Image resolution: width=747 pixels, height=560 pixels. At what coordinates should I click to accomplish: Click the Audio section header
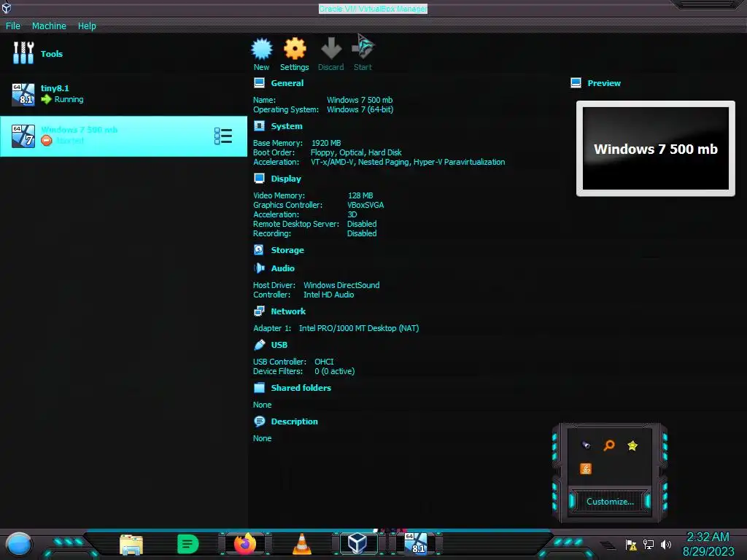[x=283, y=268]
